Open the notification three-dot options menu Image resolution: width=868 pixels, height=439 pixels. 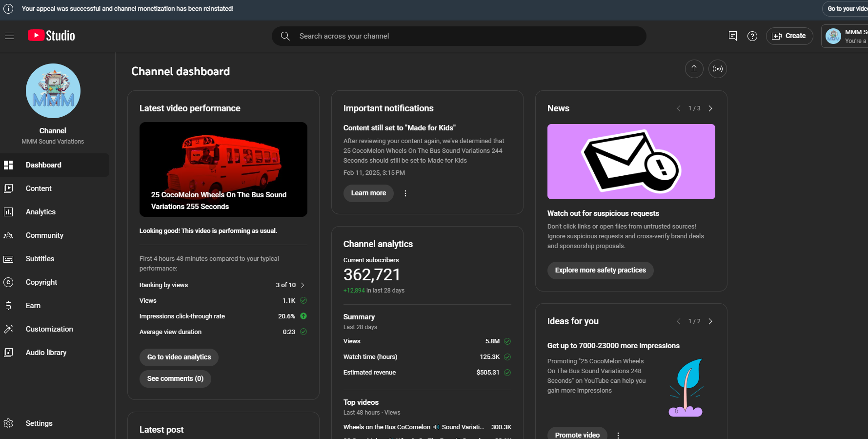(405, 193)
